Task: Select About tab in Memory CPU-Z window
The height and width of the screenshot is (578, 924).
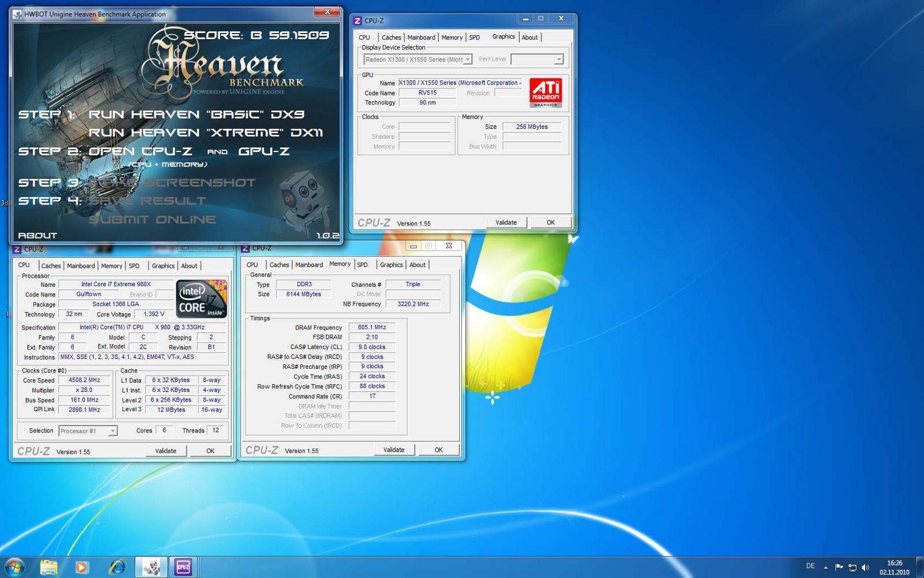Action: 418,265
